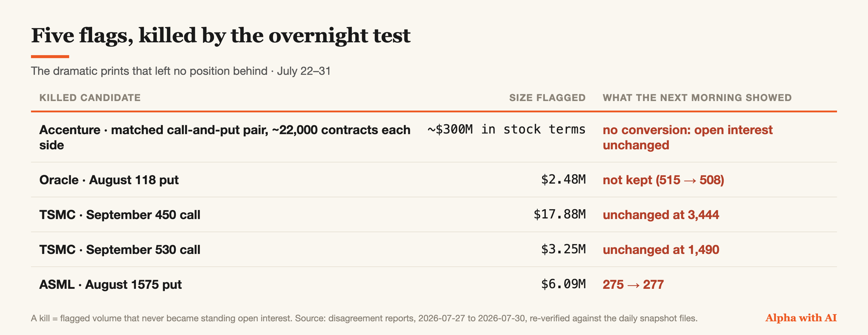Click the ~$300M in stock terms value

pyautogui.click(x=506, y=129)
